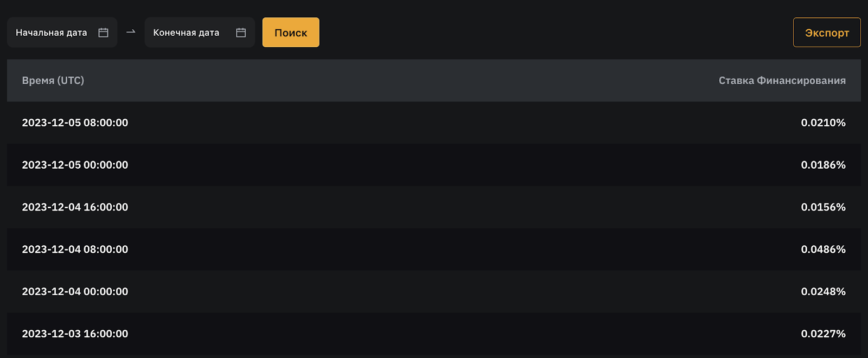Screen dimensions: 868x358
Task: Click the end date calendar icon
Action: 241,33
